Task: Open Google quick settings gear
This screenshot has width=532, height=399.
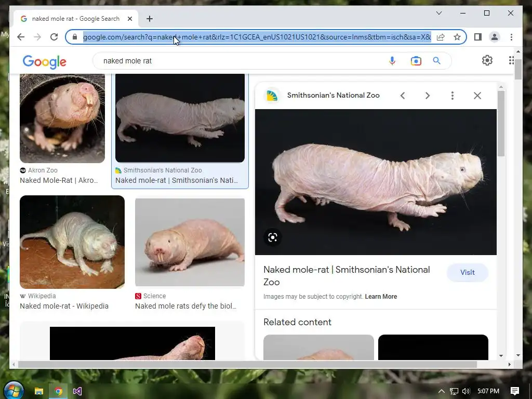Action: pos(487,60)
